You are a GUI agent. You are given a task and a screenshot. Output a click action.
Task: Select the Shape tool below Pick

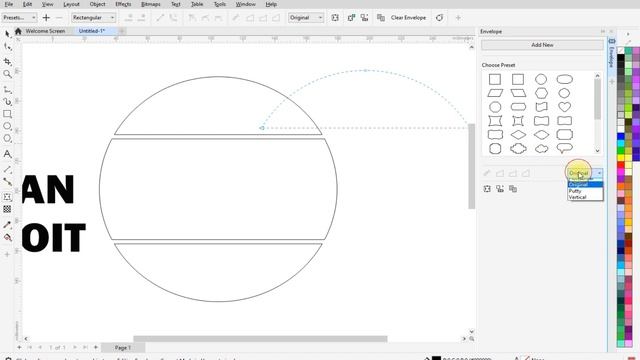7,47
